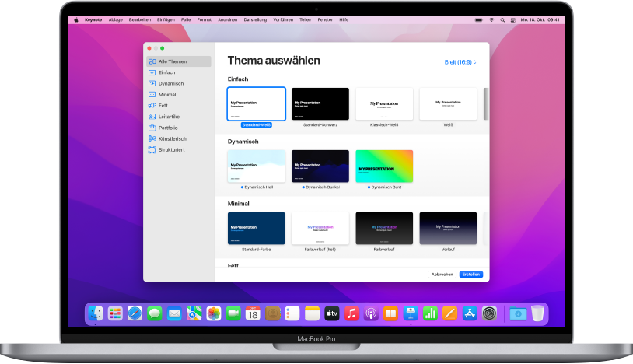
Task: Select the Standard-Weiß theme thumbnail
Action: point(257,103)
